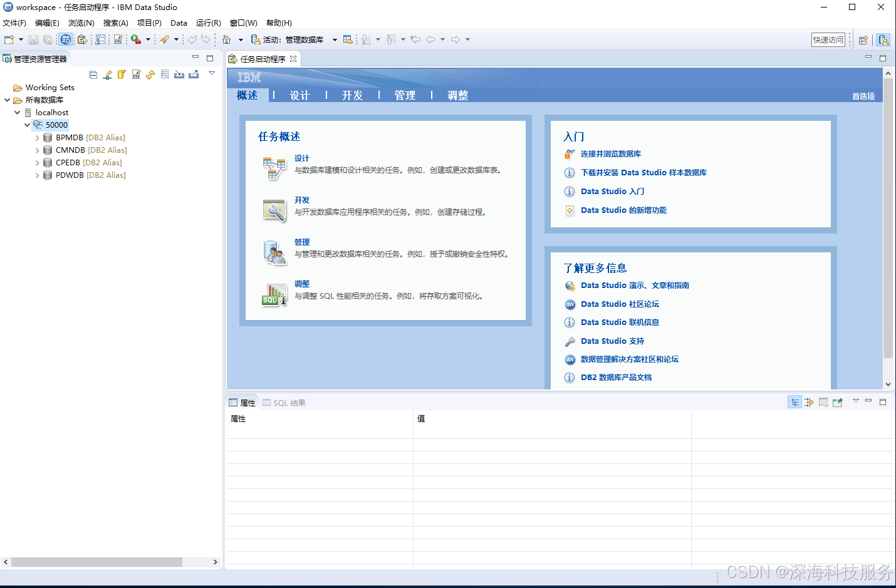
Task: Click the Pin to selection icon in properties view
Action: pos(838,403)
